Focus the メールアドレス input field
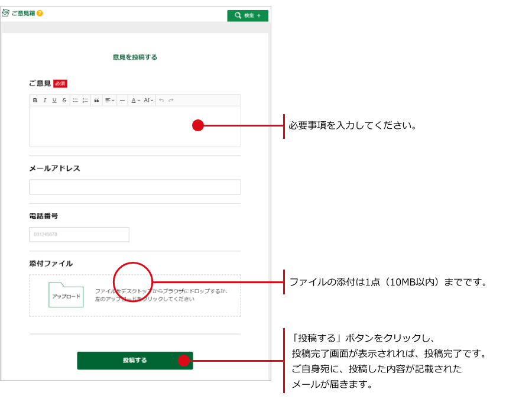This screenshot has height=399, width=532. [135, 187]
